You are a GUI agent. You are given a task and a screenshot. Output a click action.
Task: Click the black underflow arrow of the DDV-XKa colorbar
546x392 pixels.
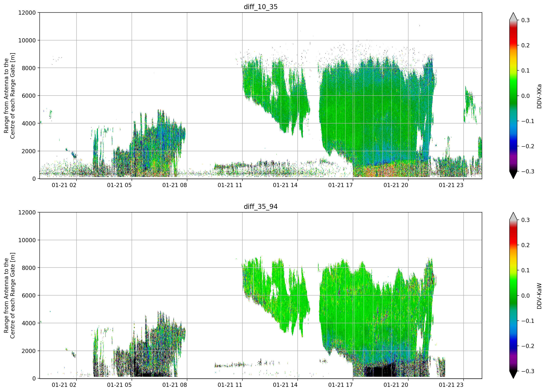pos(513,175)
